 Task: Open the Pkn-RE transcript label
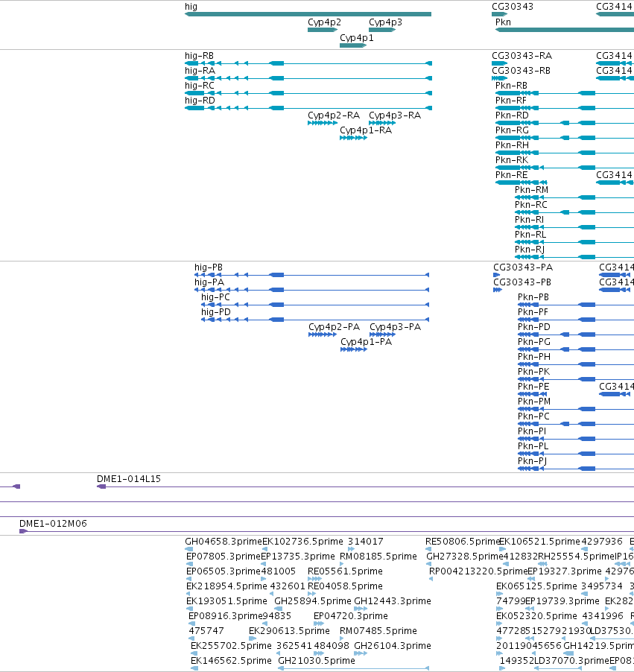(x=511, y=175)
